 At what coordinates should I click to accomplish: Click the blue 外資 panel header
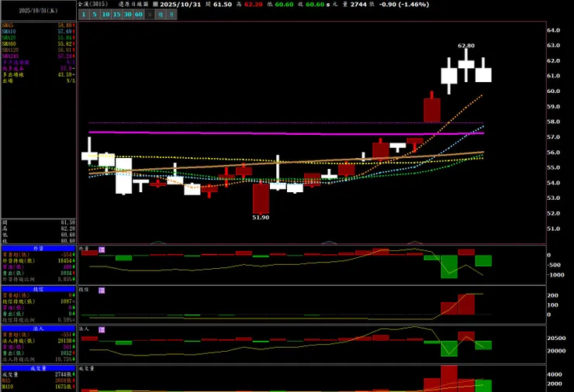point(39,248)
